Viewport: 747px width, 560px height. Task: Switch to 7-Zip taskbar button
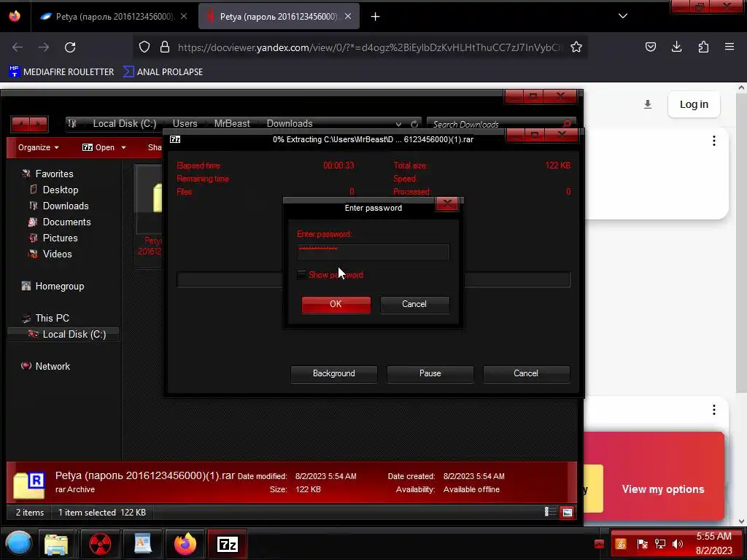[228, 544]
